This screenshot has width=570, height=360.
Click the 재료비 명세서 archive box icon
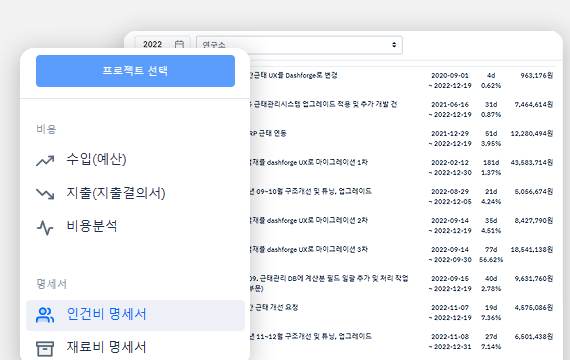[x=45, y=348]
